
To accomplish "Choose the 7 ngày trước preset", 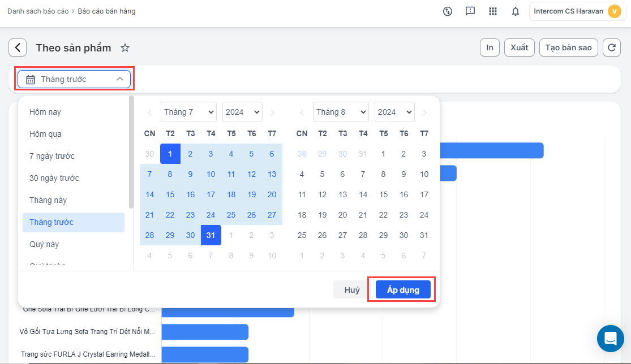I will click(x=52, y=156).
